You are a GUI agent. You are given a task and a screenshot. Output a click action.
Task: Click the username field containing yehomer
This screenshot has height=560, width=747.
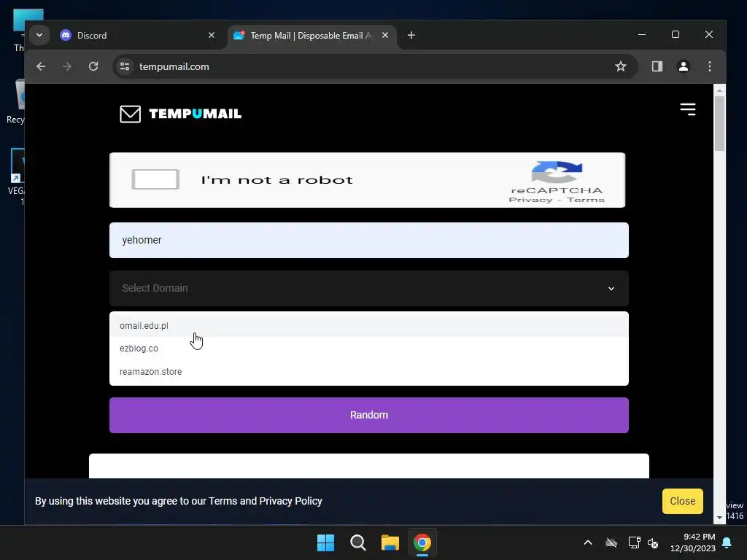click(x=368, y=240)
